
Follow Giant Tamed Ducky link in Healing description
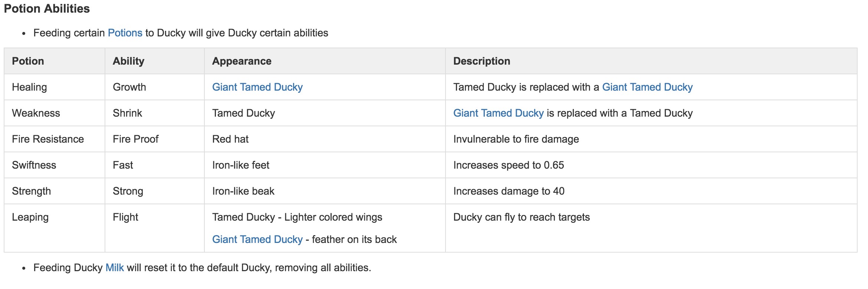tap(647, 87)
